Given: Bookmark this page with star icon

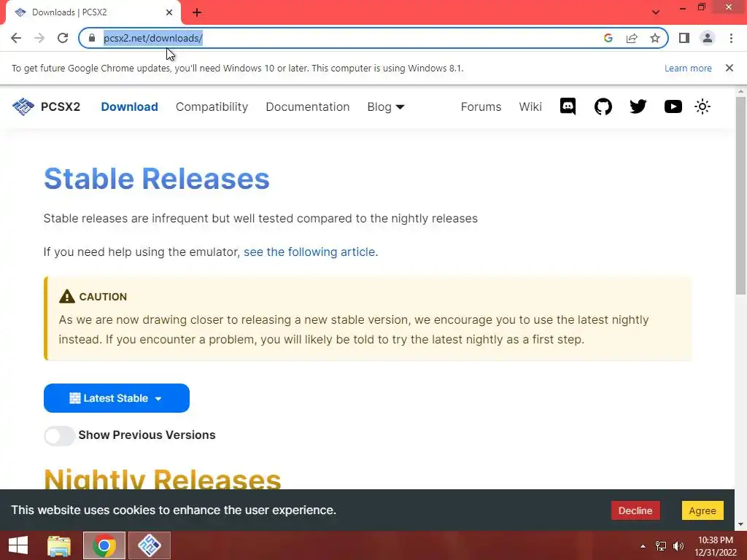Looking at the screenshot, I should pyautogui.click(x=655, y=38).
